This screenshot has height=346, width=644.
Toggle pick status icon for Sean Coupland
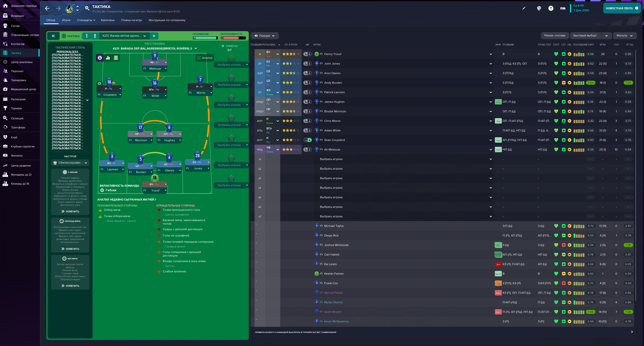point(307,140)
